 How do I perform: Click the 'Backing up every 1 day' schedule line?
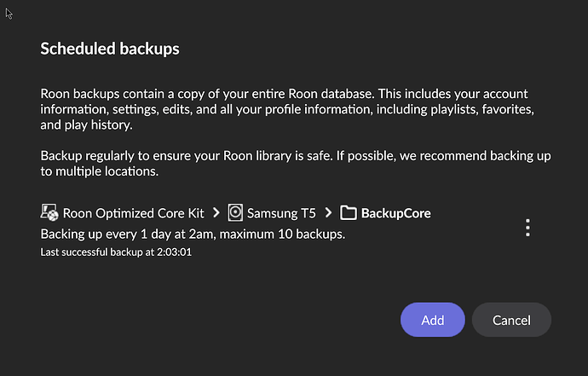(193, 234)
